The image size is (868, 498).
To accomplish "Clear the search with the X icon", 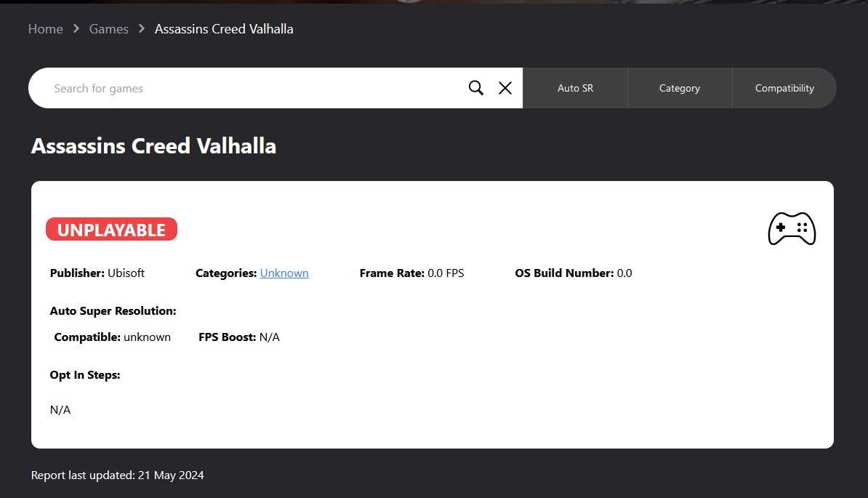I will click(505, 88).
